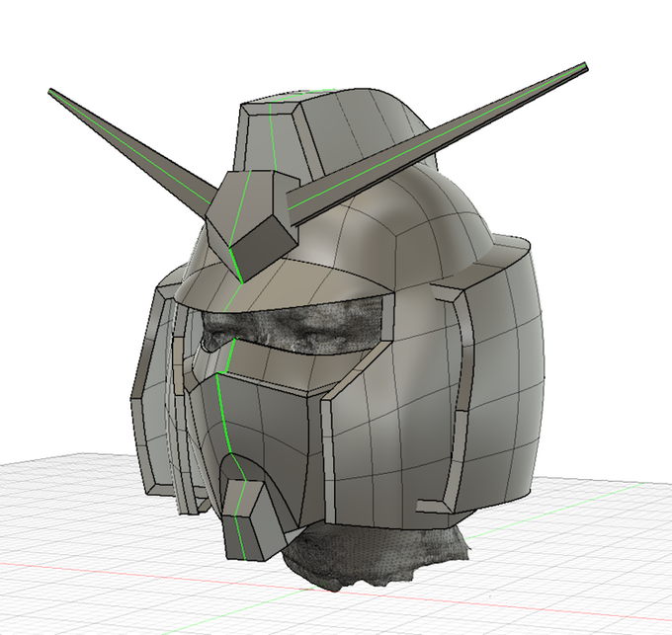
Task: Click the forehead crest block joining the antennas
Action: coord(252,225)
